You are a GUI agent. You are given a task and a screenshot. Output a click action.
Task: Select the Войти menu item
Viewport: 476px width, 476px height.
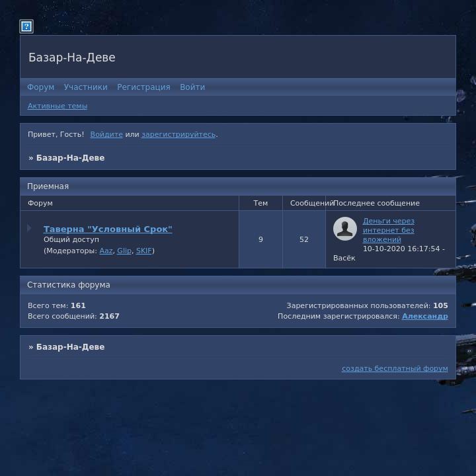pyautogui.click(x=192, y=87)
